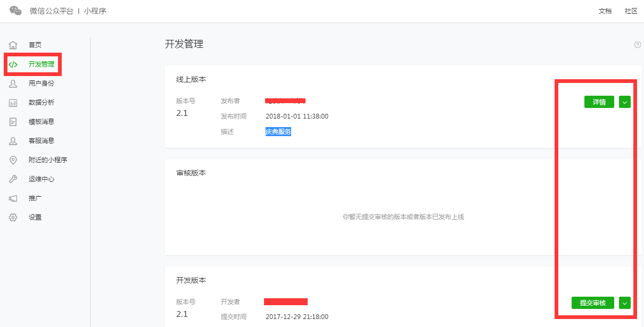Click the submit time 2017-12-29 21:18:00
Screen dimensions: 644x327
click(297, 317)
